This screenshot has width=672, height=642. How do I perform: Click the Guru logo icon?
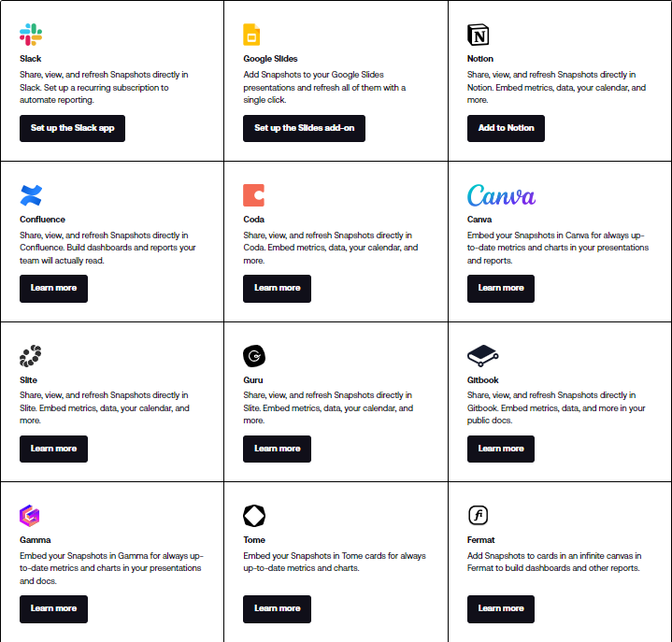click(254, 356)
